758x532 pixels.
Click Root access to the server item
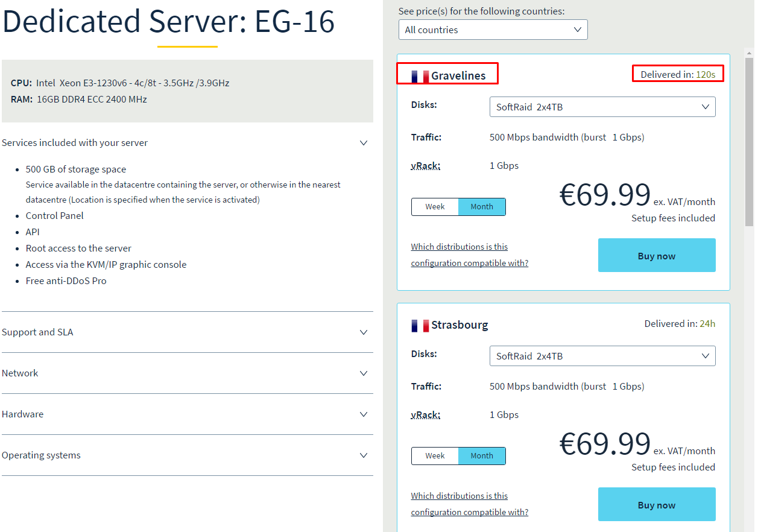pyautogui.click(x=78, y=249)
